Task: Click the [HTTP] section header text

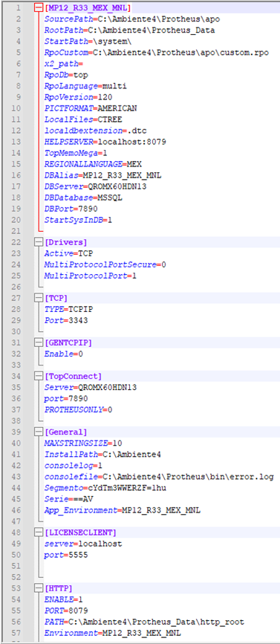Action: 58,588
